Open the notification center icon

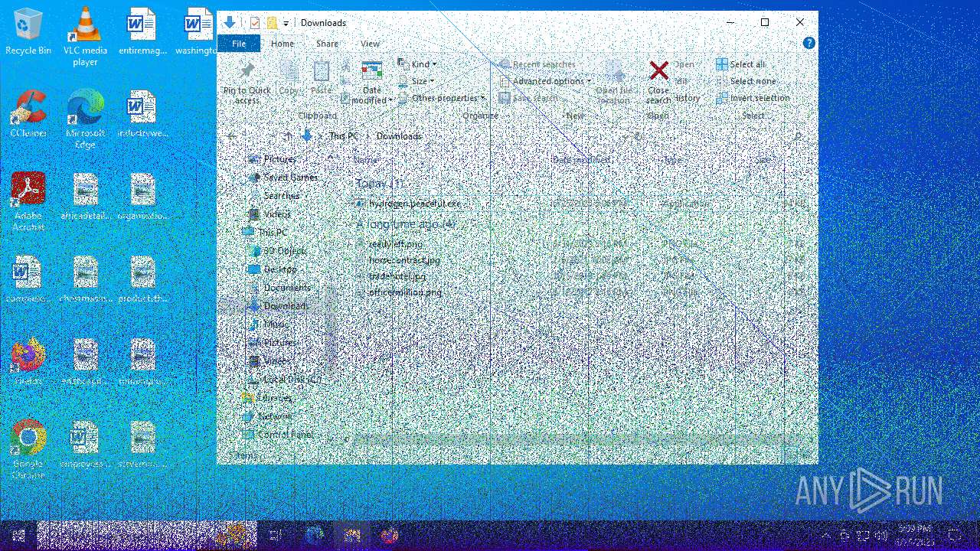pos(955,536)
